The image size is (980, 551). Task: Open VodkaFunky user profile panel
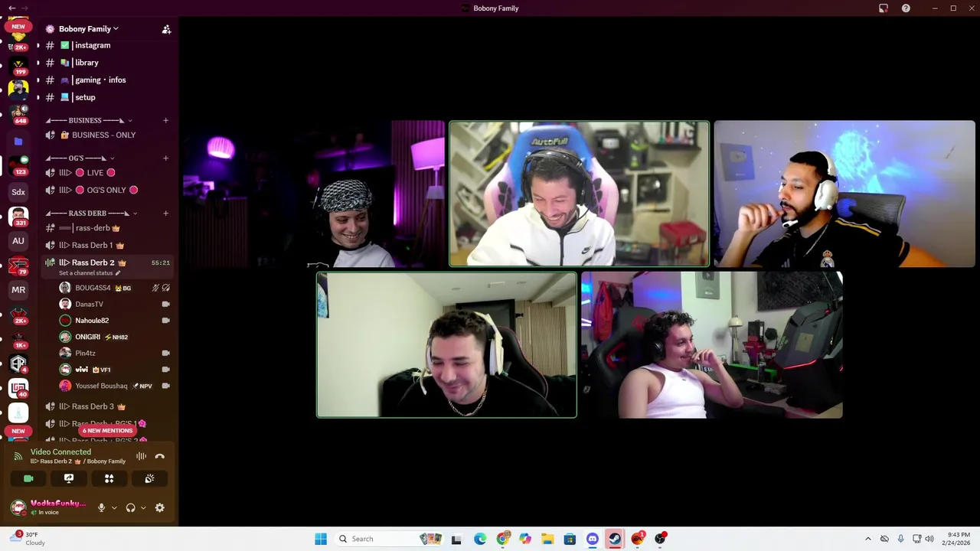(51, 507)
